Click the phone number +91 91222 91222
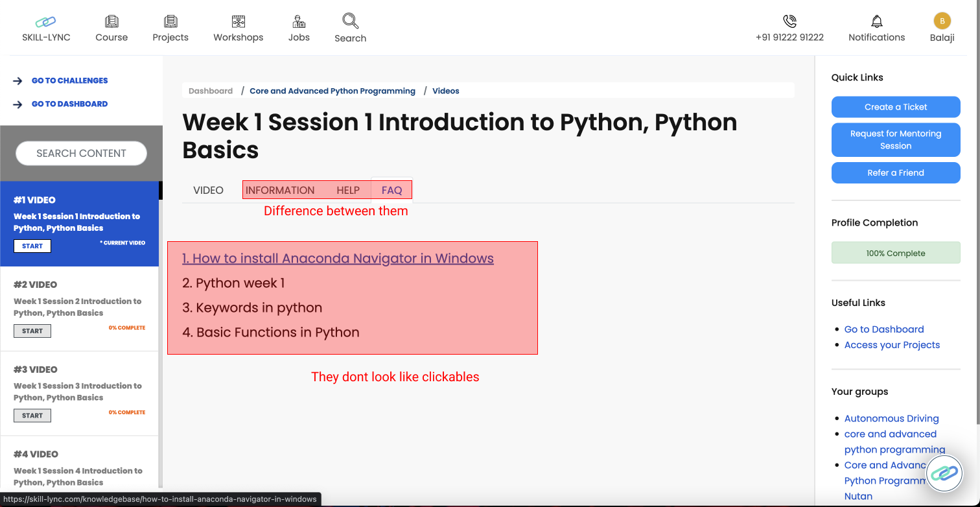 (789, 37)
